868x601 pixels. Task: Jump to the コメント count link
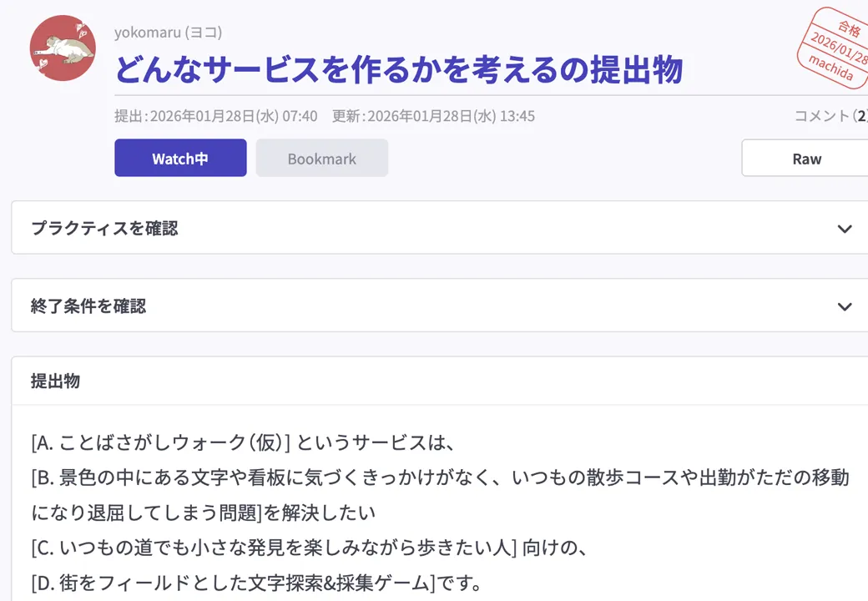(x=830, y=116)
